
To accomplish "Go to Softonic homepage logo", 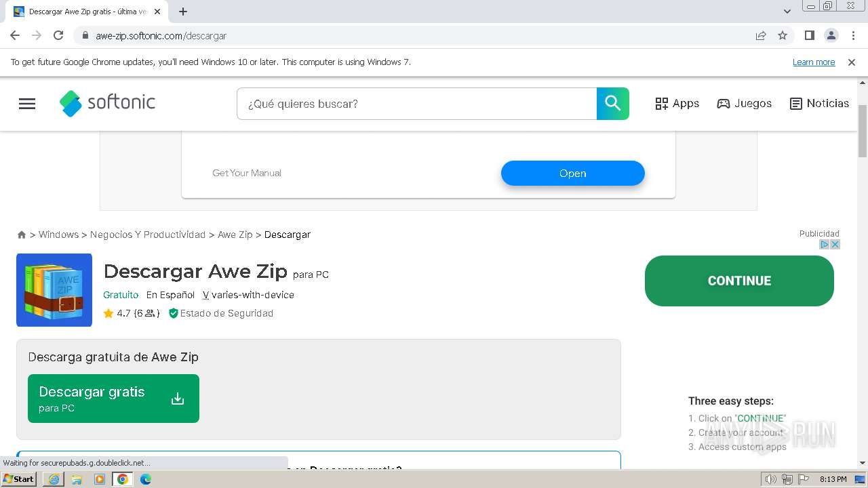I will 107,103.
